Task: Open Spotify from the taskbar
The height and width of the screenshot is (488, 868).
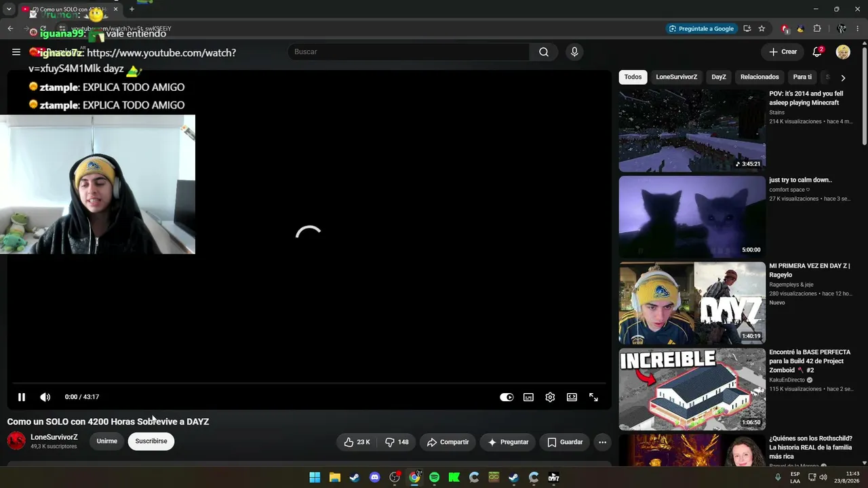Action: [434, 478]
